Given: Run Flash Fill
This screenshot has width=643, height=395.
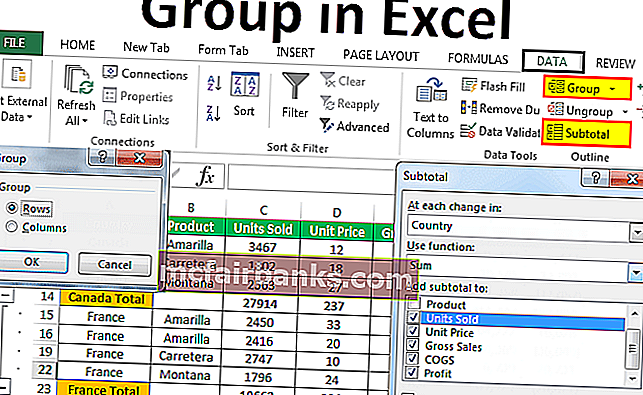Looking at the screenshot, I should coord(493,86).
